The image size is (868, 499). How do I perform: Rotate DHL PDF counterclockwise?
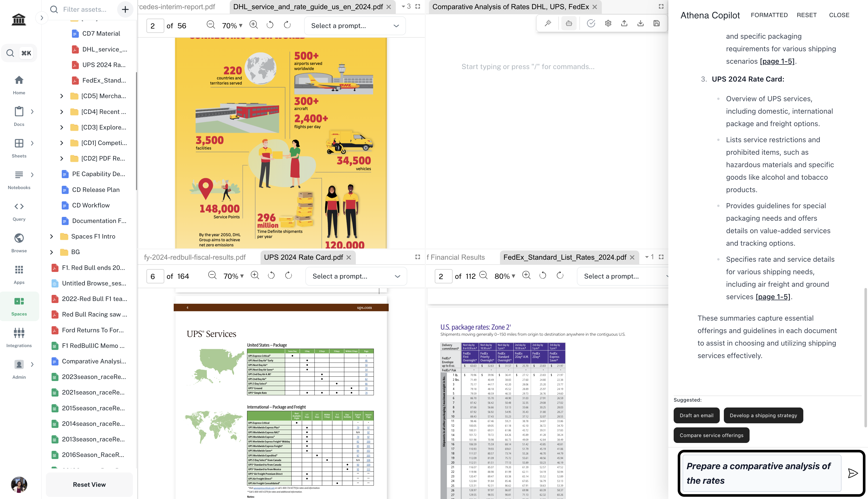pos(270,25)
